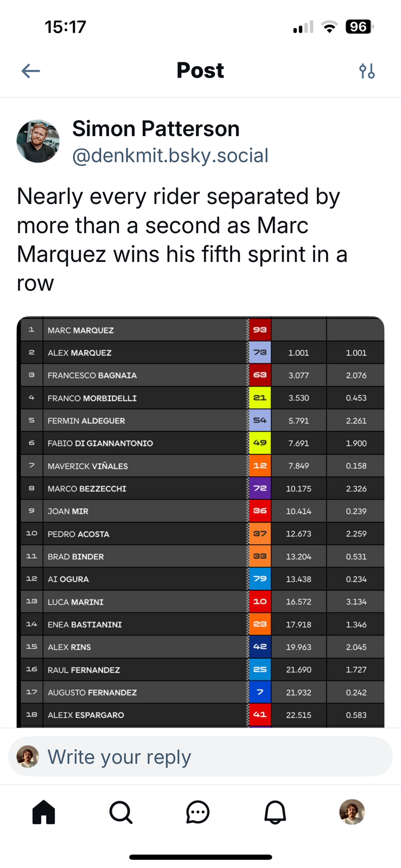Open Simon Patterson display name link
The width and height of the screenshot is (401, 868).
156,129
